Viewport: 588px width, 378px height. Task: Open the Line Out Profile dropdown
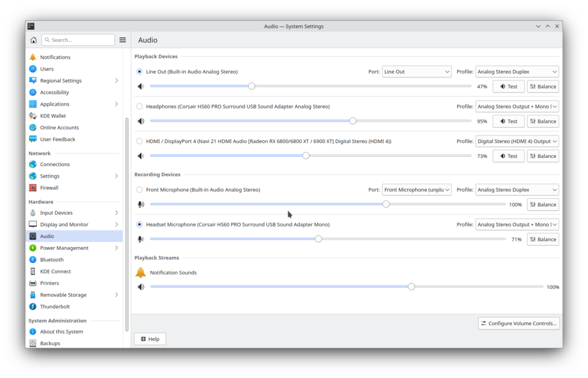tap(517, 72)
